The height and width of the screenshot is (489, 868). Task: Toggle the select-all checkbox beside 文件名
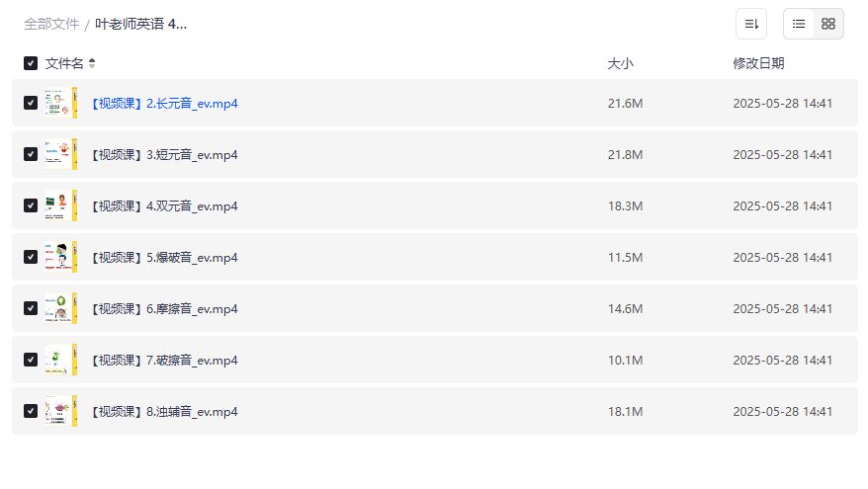(31, 63)
